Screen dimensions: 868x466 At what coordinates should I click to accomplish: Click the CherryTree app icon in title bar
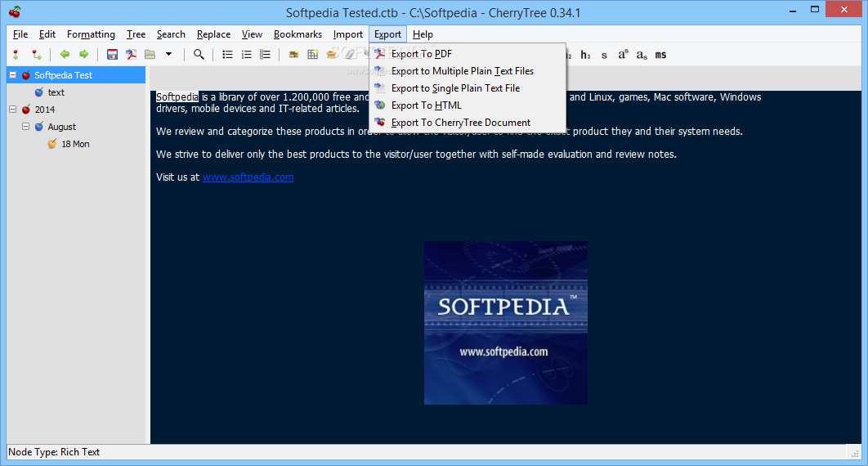pyautogui.click(x=15, y=11)
